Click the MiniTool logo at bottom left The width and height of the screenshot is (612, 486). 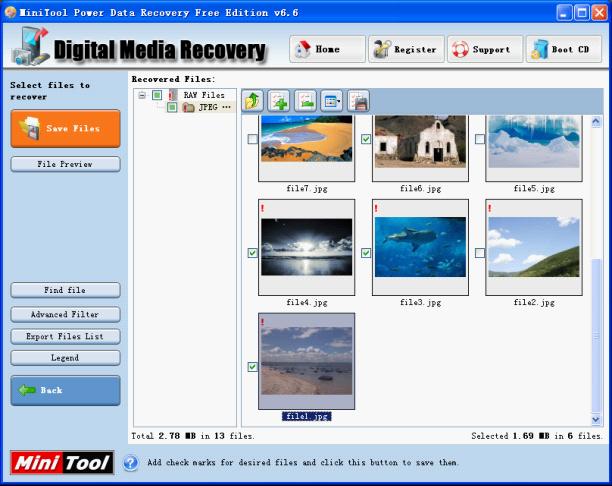(x=62, y=463)
